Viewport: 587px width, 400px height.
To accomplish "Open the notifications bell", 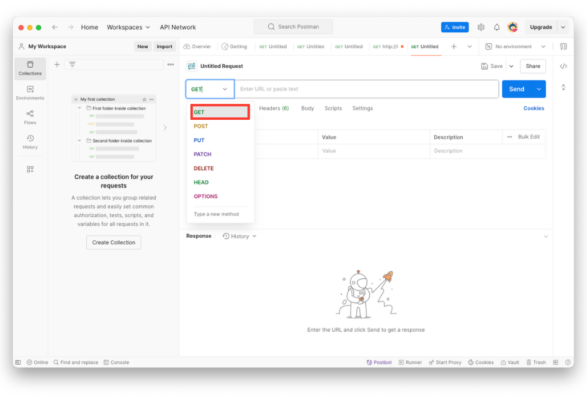I will coord(497,27).
